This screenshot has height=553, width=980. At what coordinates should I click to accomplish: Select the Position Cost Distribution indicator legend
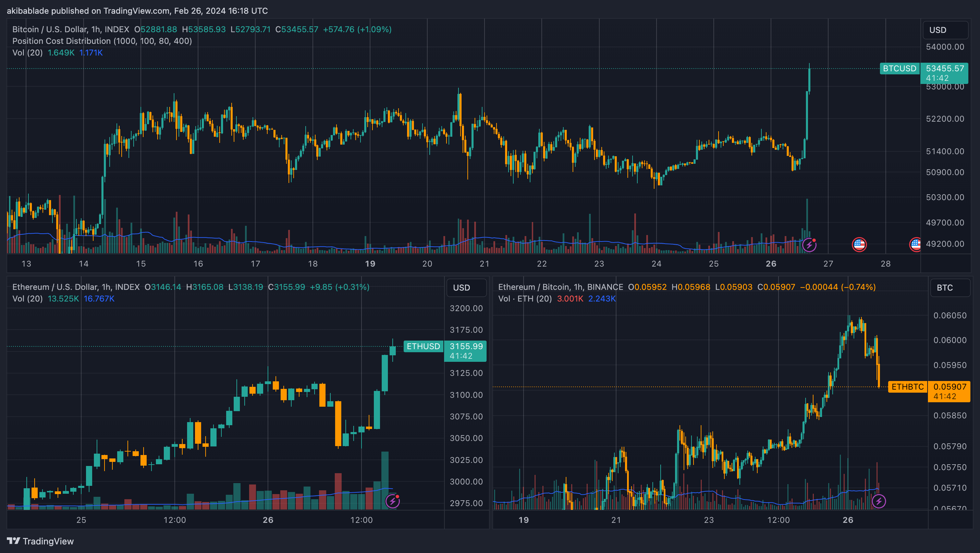[x=102, y=41]
